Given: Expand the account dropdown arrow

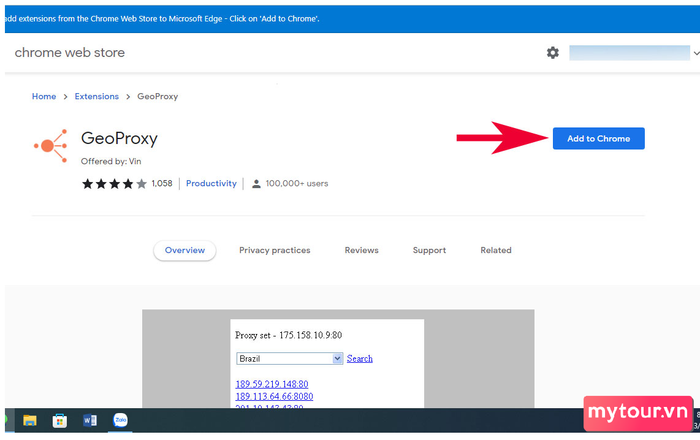Looking at the screenshot, I should pyautogui.click(x=696, y=53).
